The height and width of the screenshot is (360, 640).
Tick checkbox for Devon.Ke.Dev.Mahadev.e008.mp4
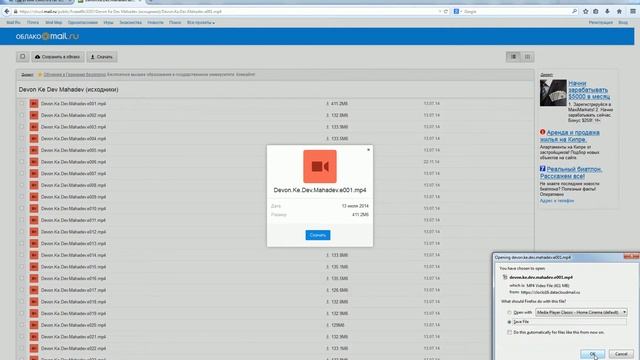tap(22, 185)
